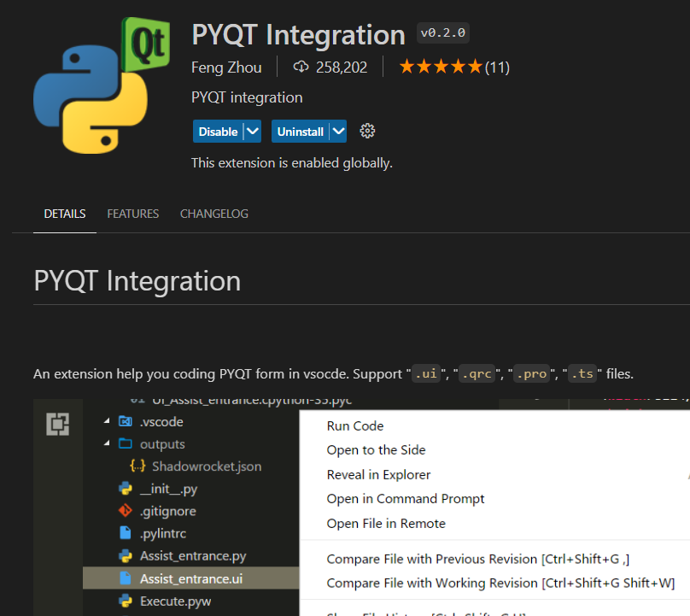Select Assist_entrance.ui in file tree

[191, 578]
